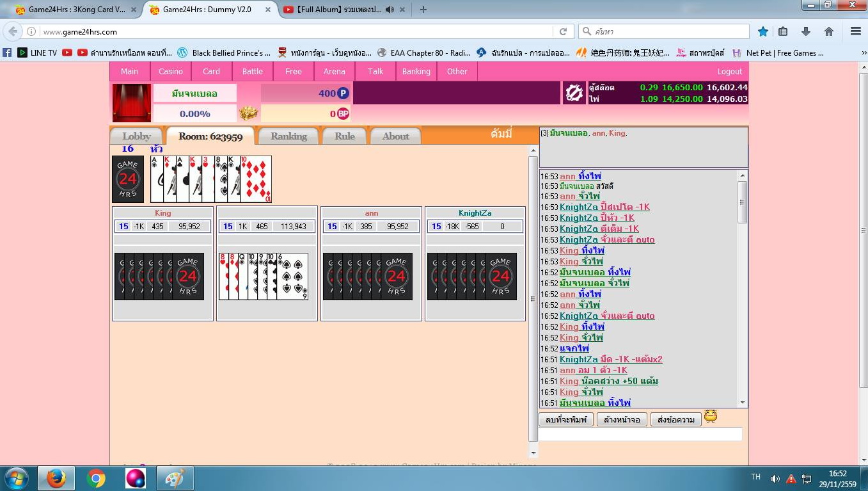Click the blue P points coin icon
868x491 pixels.
[343, 93]
